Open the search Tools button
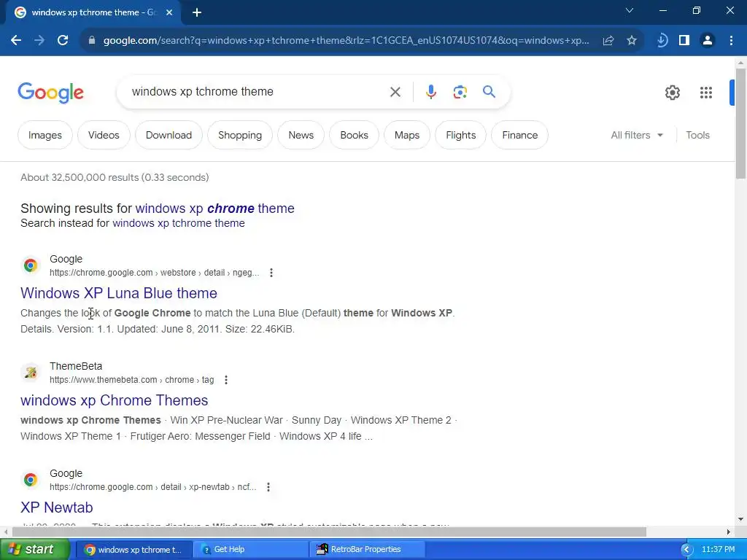Viewport: 747px width, 560px height. pos(697,135)
